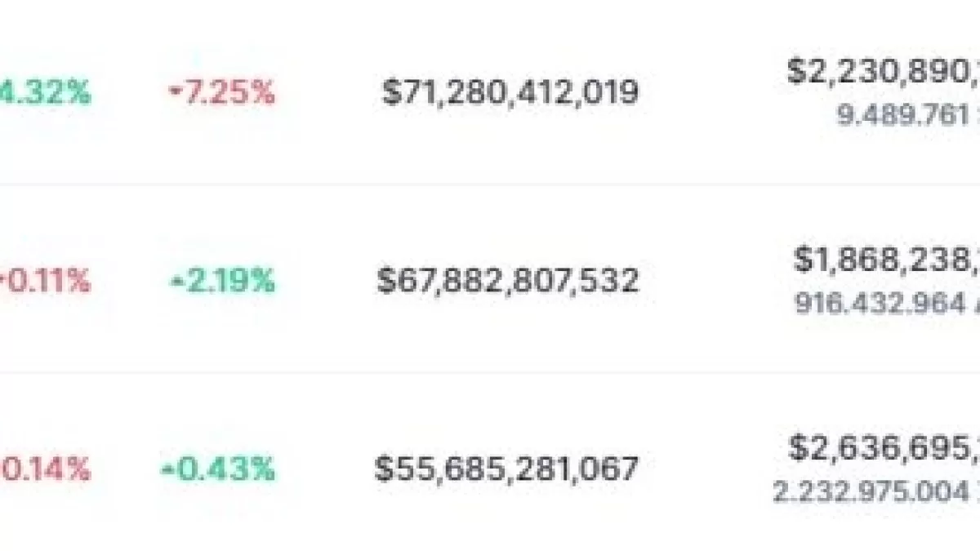980x551 pixels.
Task: Click the green up arrow beside 2.19%
Action: pos(175,282)
